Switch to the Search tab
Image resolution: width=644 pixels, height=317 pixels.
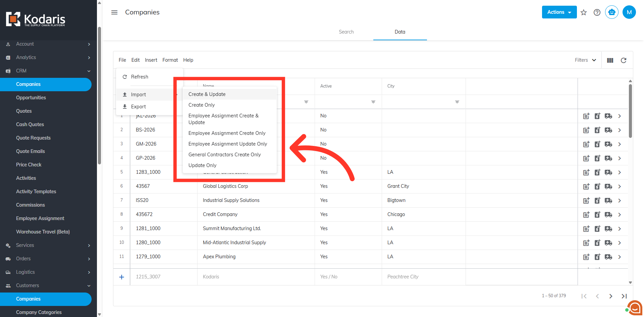click(x=346, y=32)
